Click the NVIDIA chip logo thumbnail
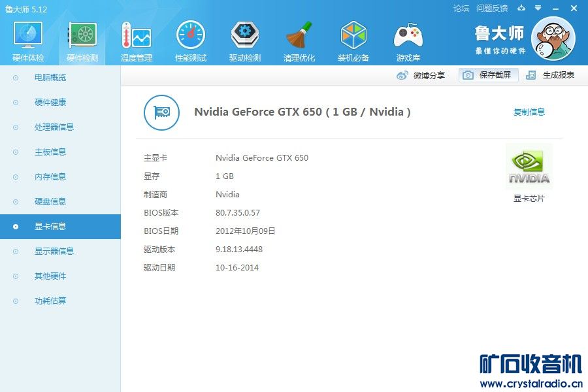 point(529,167)
